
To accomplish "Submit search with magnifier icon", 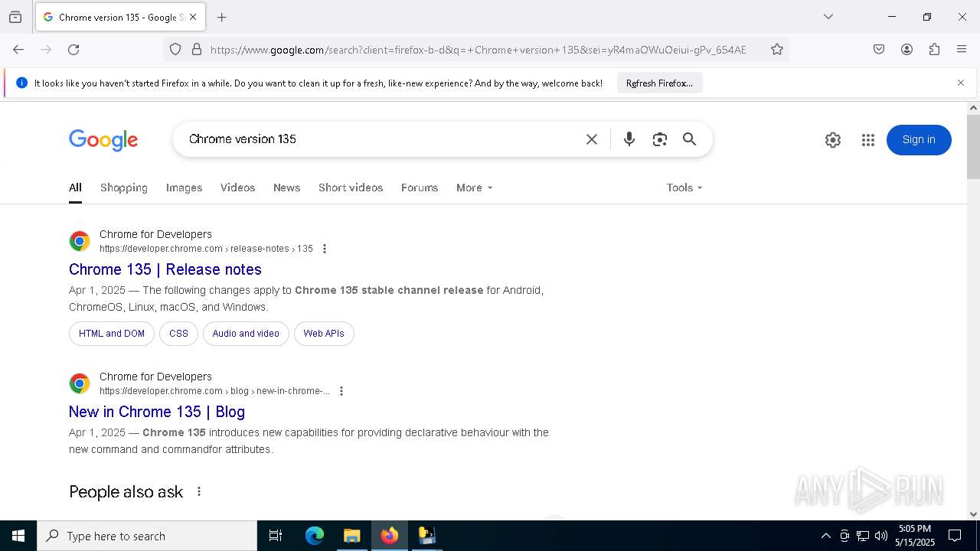I will tap(690, 139).
